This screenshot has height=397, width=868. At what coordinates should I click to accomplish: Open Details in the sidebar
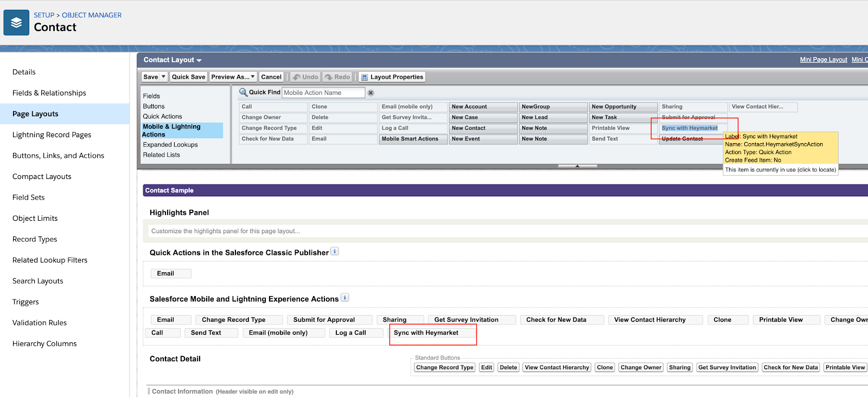(x=24, y=72)
